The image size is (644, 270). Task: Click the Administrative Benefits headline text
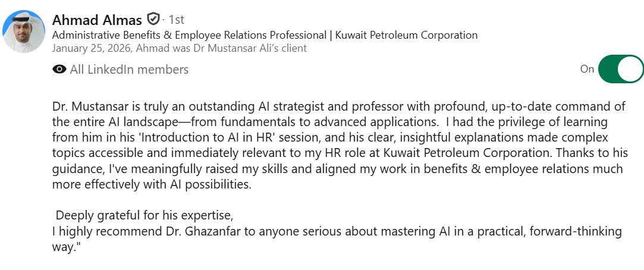190,35
